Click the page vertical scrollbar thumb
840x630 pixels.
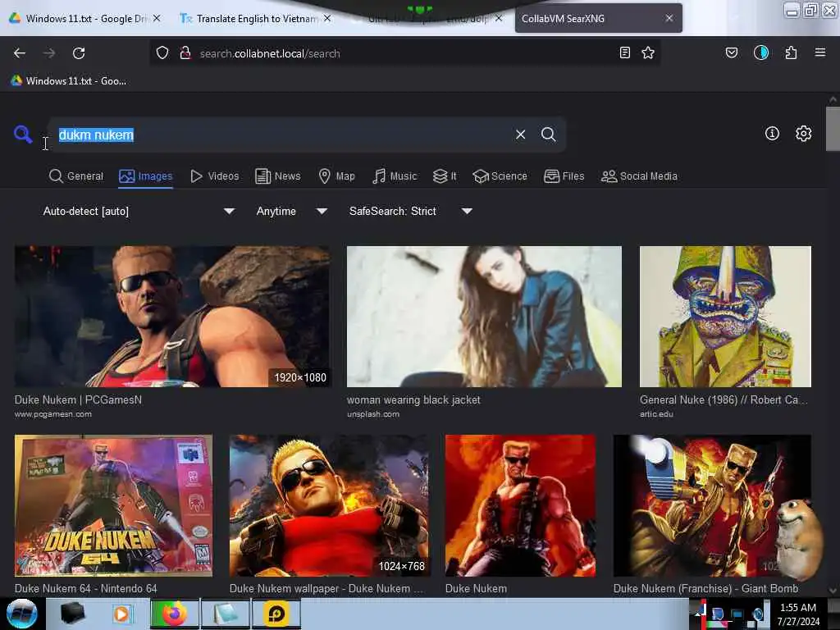833,129
